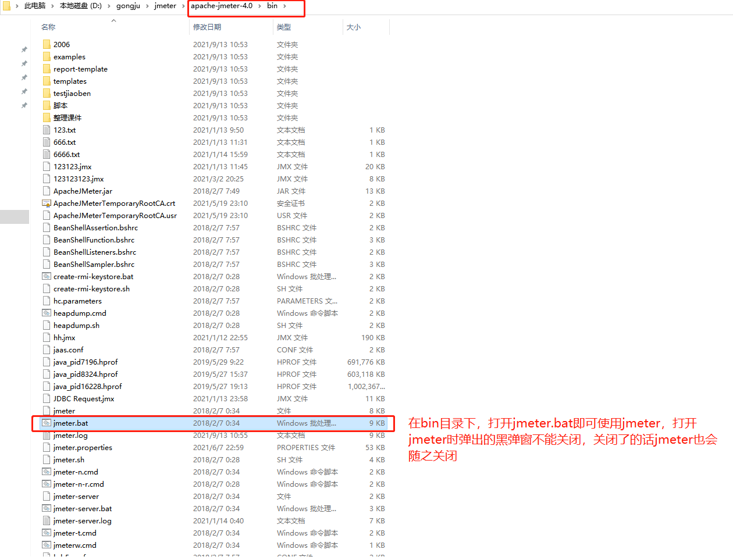Click the create-rmi-keystore.bat batch file icon
733x560 pixels.
(47, 276)
